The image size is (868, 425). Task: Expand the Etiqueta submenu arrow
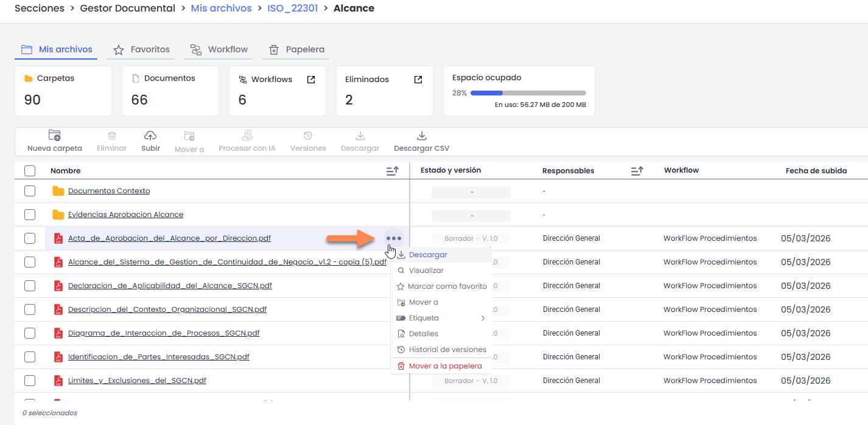coord(483,318)
